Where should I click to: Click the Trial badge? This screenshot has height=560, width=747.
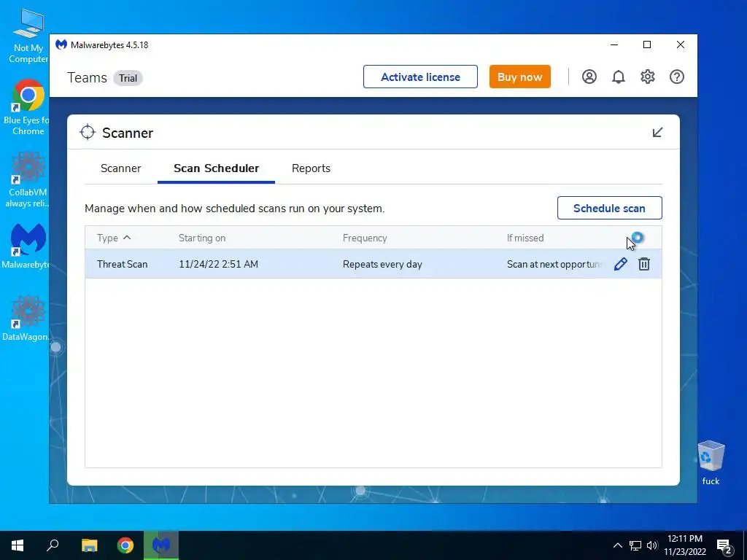(x=128, y=78)
